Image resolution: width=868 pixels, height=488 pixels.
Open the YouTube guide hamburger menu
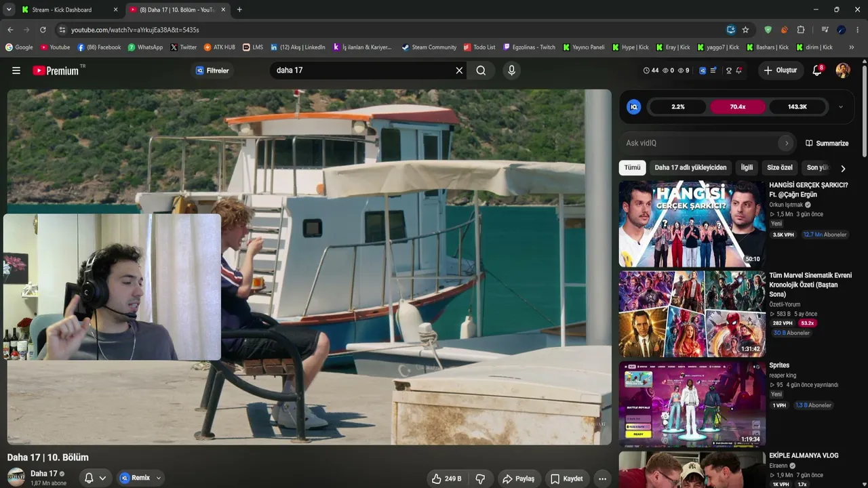pyautogui.click(x=16, y=70)
